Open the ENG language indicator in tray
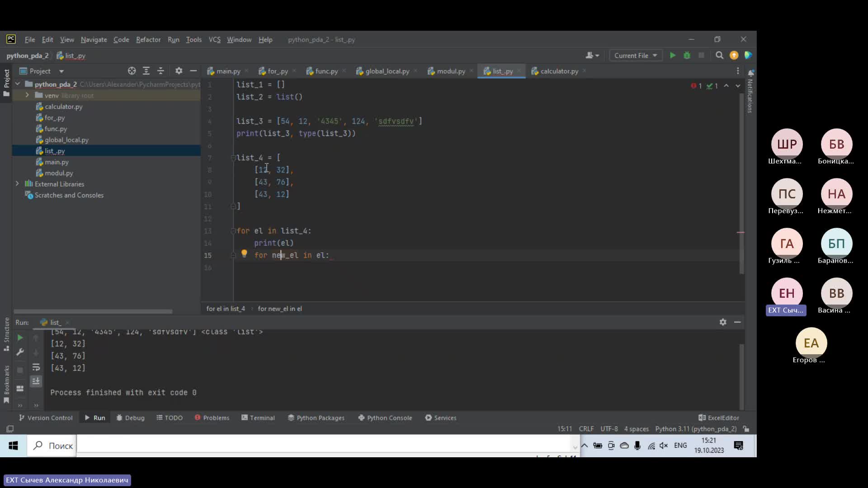Screen dimensions: 868x488 680,446
